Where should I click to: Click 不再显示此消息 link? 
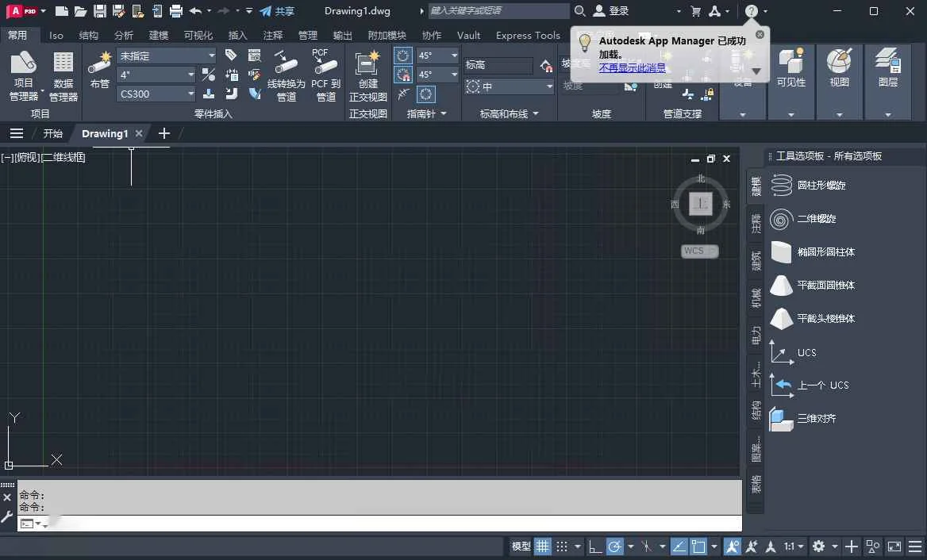[632, 68]
